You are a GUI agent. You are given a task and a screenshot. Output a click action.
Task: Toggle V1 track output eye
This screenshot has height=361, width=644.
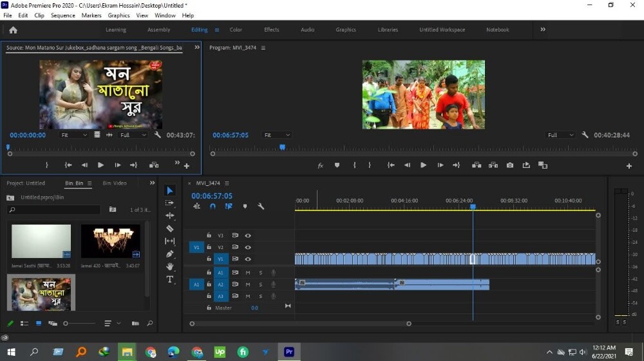click(248, 259)
